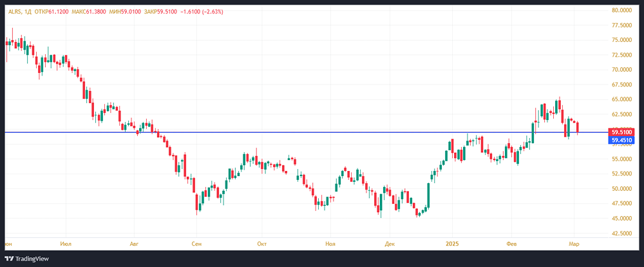Click the Дек label on time axis
The width and height of the screenshot is (644, 267).
tap(390, 244)
